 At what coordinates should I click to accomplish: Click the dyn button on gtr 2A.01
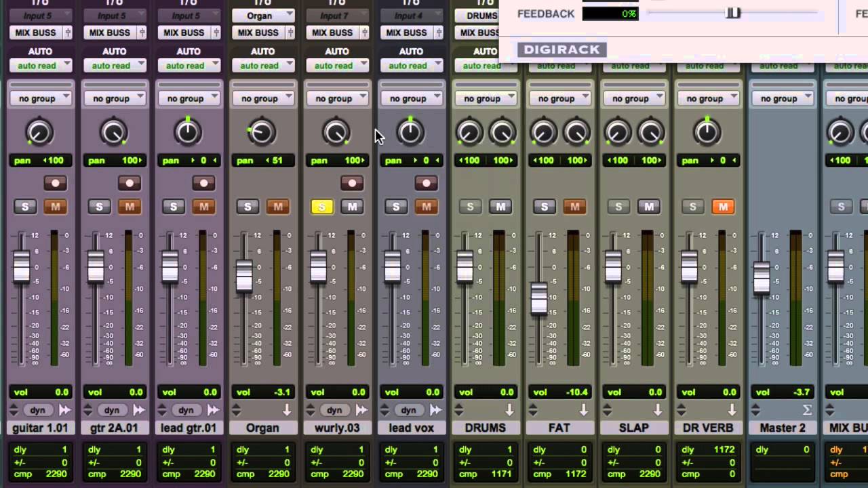tap(112, 410)
